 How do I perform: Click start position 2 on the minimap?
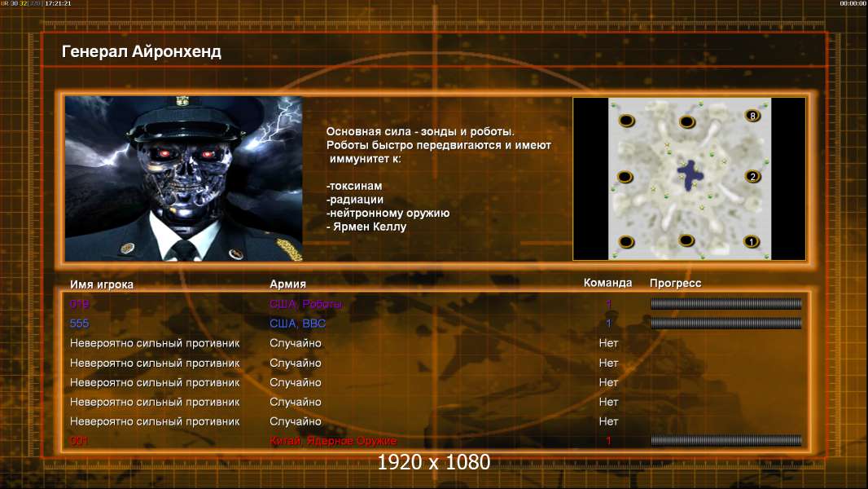pos(752,177)
